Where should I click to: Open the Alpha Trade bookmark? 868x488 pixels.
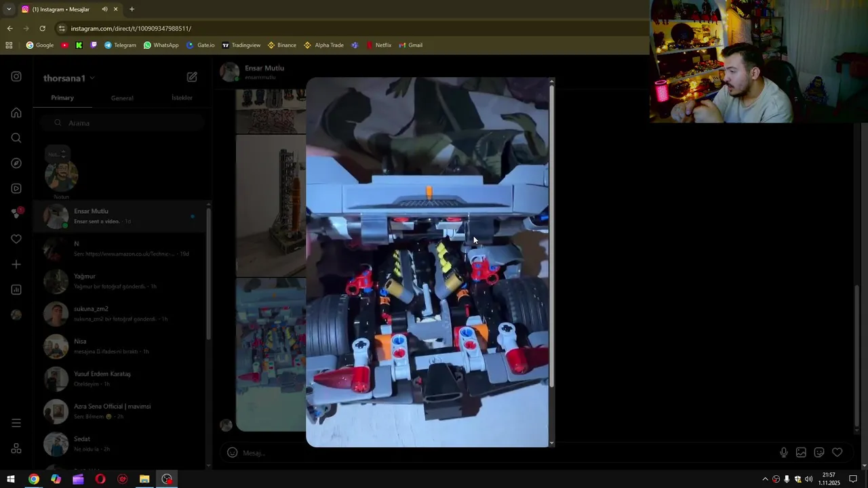pos(323,45)
